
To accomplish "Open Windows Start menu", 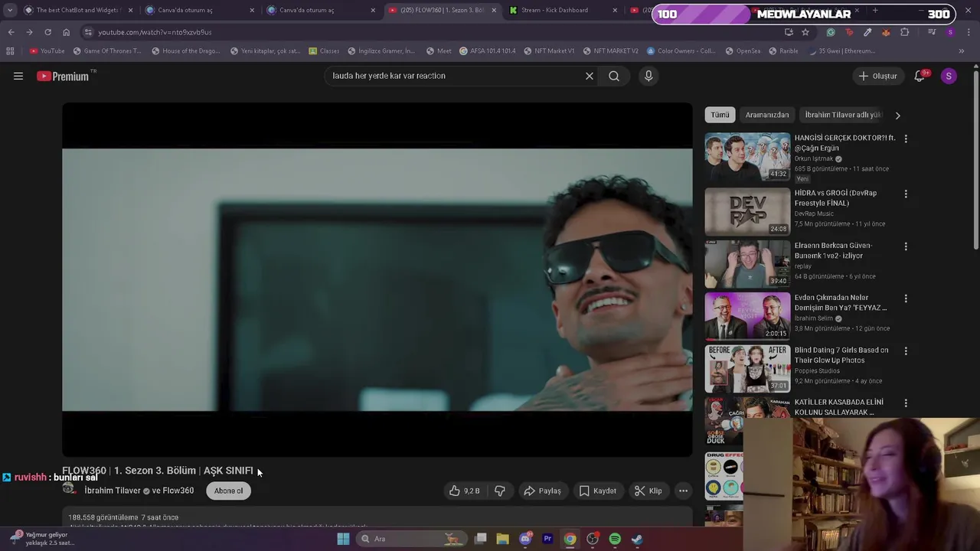I will click(343, 539).
